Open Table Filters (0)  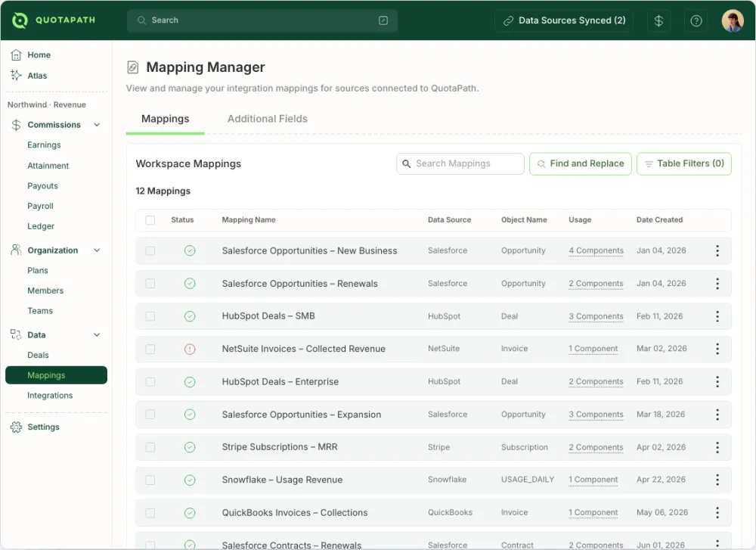point(683,163)
